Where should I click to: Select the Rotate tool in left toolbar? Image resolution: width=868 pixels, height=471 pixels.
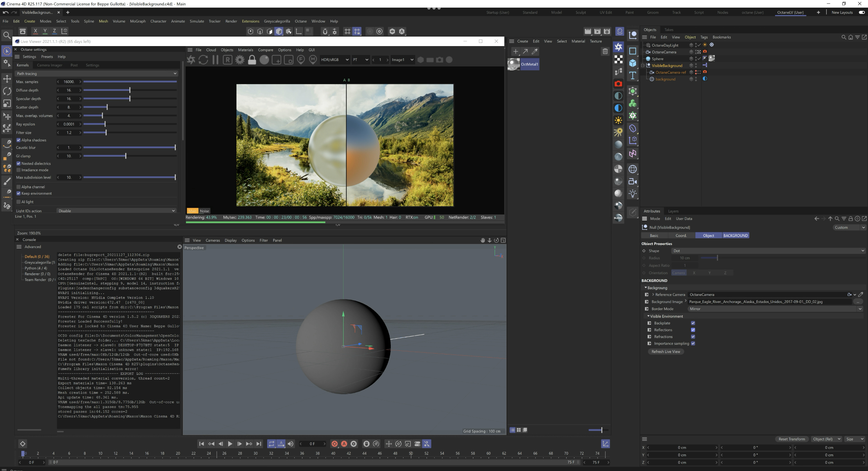coord(7,91)
